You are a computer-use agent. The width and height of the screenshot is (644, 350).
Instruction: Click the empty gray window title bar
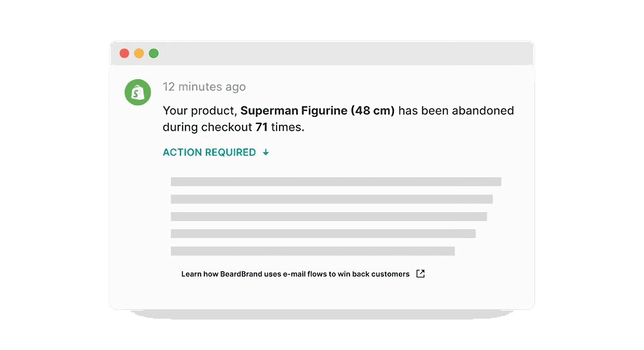344,54
